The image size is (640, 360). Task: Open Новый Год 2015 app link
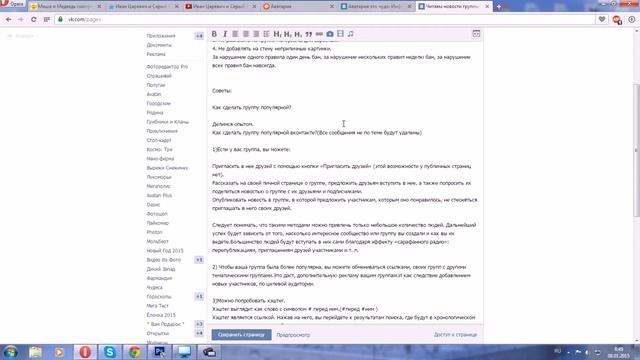coord(165,251)
